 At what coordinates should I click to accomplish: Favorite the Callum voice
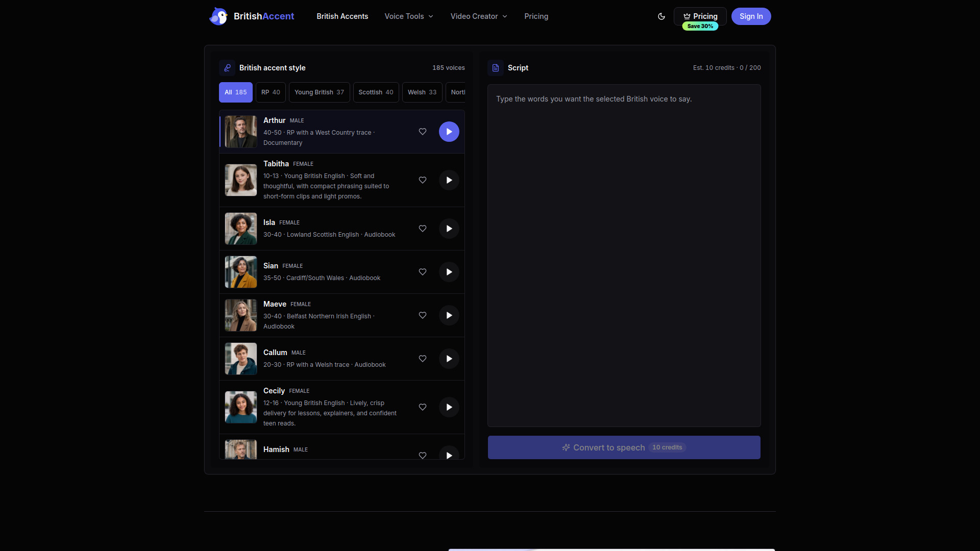[423, 359]
